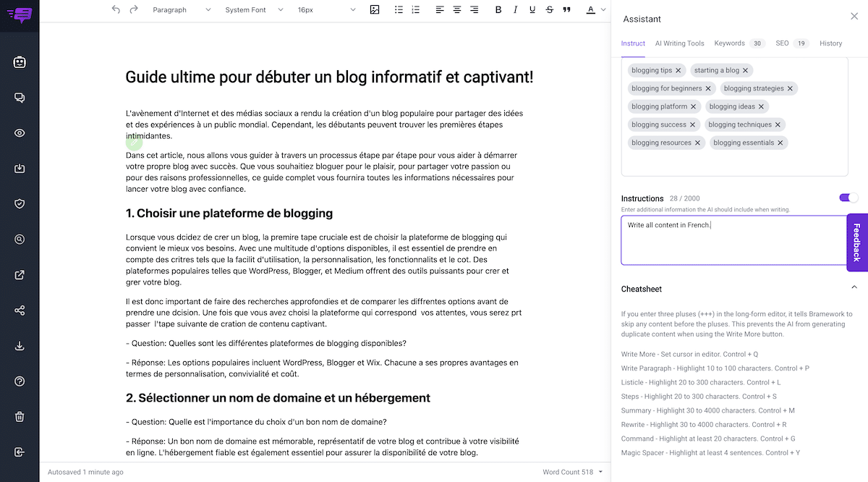Viewport: 868px width, 482px height.
Task: Open the text color picker
Action: (x=590, y=10)
